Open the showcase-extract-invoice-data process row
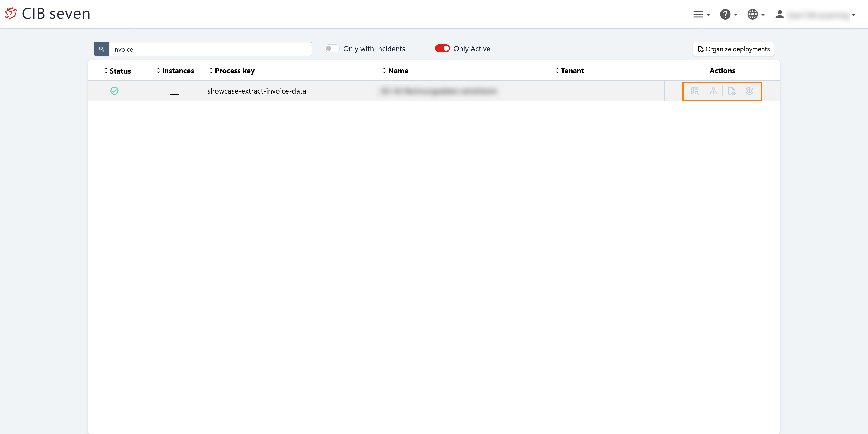Viewport: 868px width, 434px height. (x=256, y=91)
